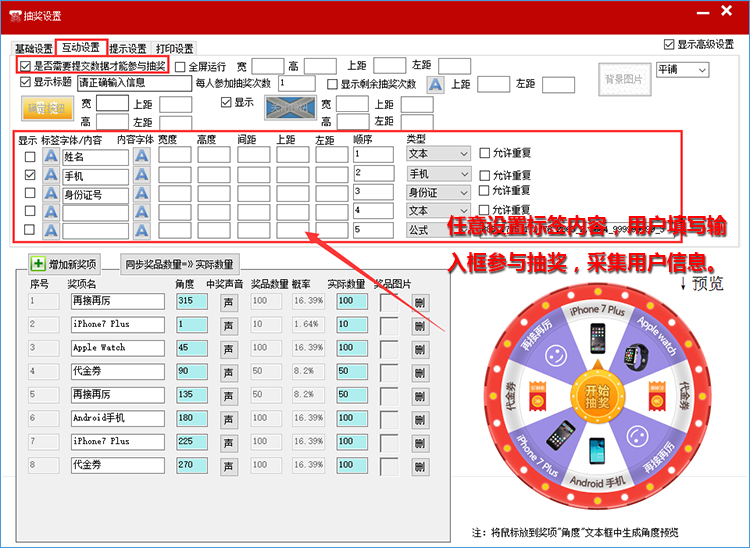Click 同步奖品数量=>实际数量 button

(x=179, y=264)
